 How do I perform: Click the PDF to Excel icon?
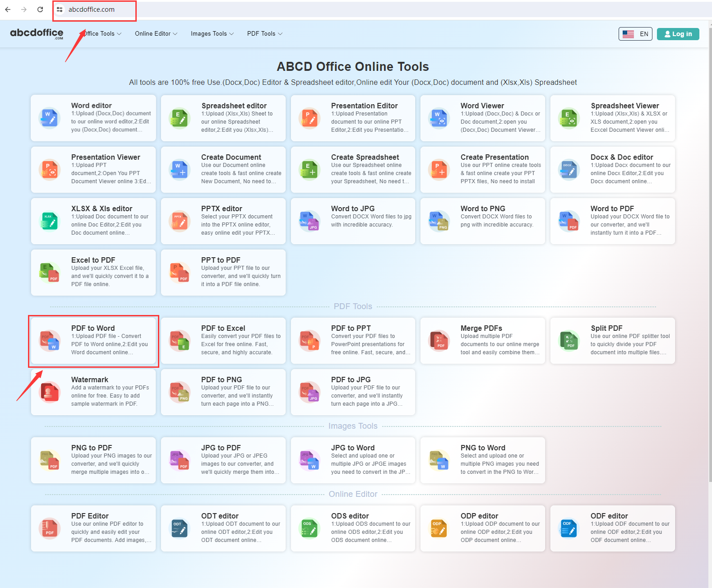(x=180, y=341)
